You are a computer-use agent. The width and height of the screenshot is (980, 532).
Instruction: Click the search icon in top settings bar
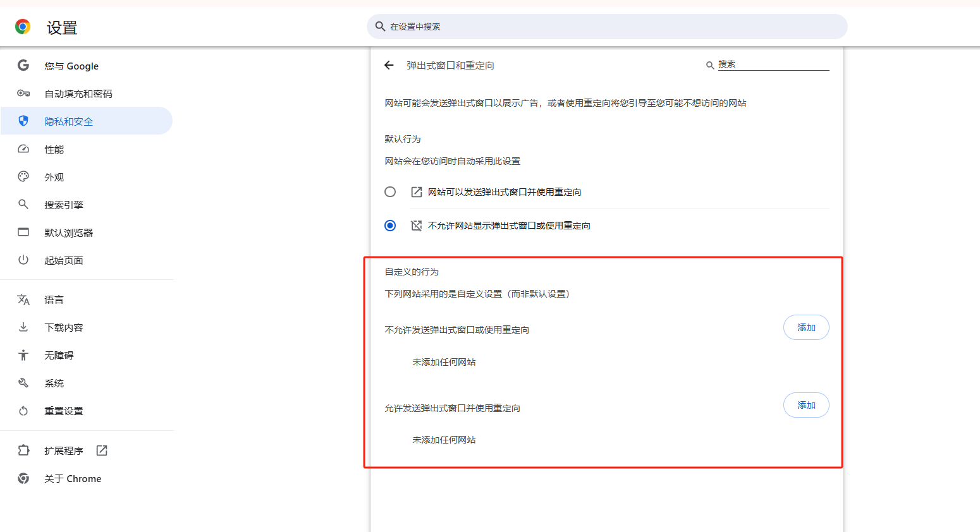[380, 27]
